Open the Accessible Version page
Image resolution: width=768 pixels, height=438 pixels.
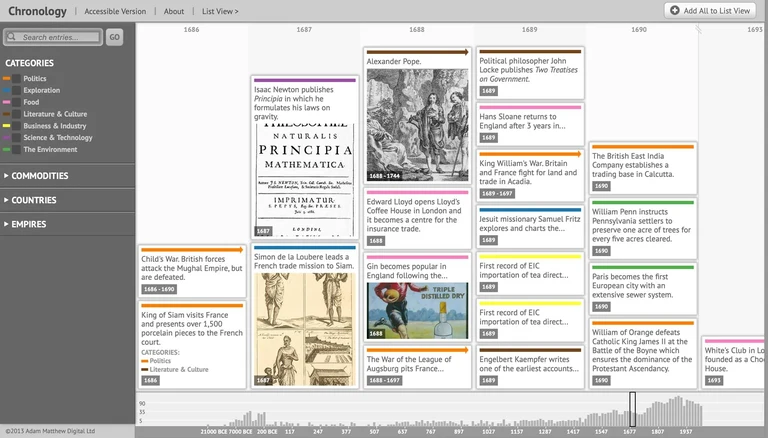(115, 11)
